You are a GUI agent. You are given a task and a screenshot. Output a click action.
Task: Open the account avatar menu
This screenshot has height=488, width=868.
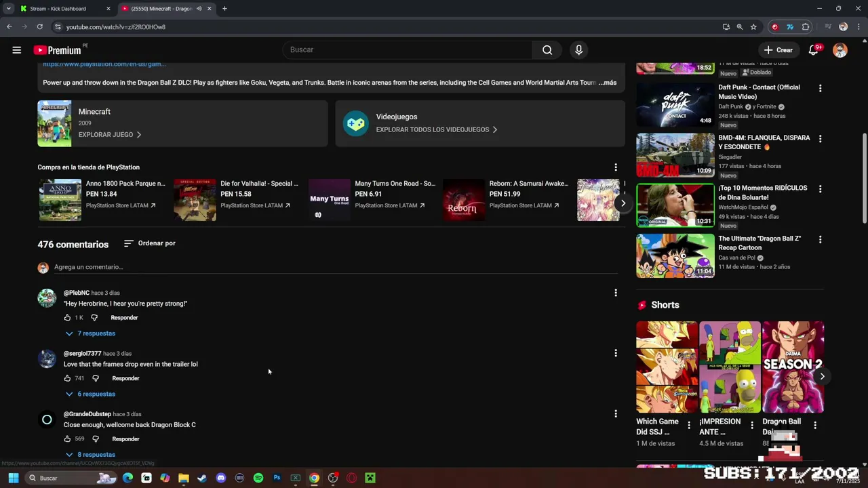tap(840, 50)
